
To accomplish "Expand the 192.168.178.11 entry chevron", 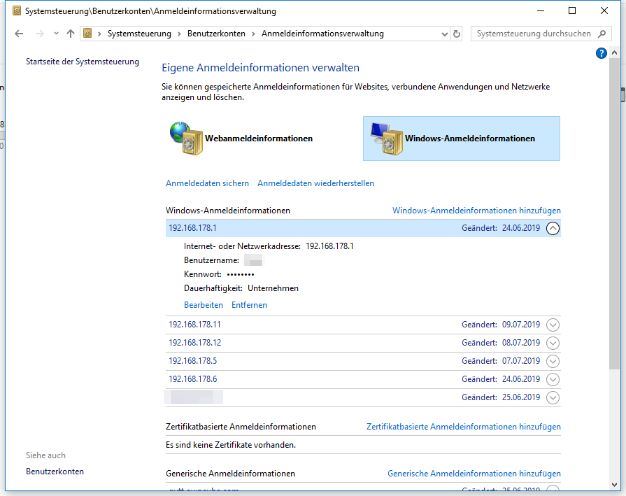I will click(x=553, y=325).
